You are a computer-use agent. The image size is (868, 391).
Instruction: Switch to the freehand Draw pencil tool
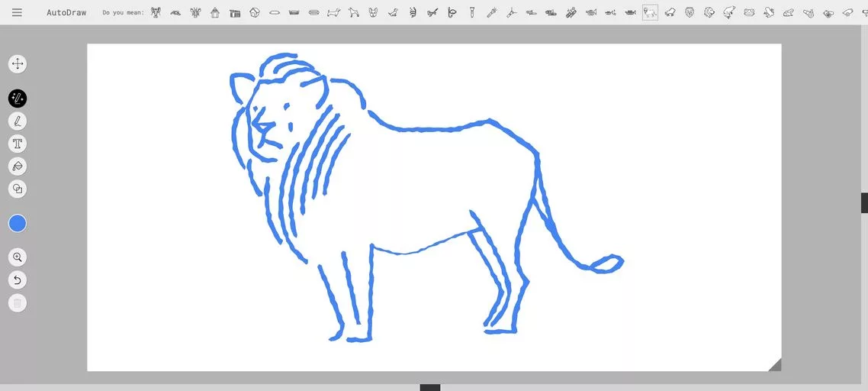[18, 121]
